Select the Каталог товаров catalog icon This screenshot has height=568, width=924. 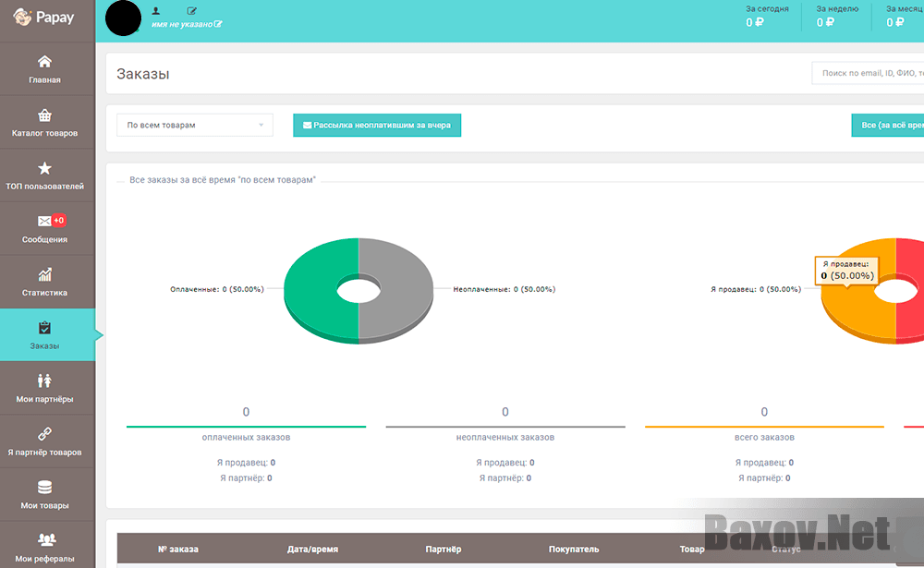click(45, 115)
